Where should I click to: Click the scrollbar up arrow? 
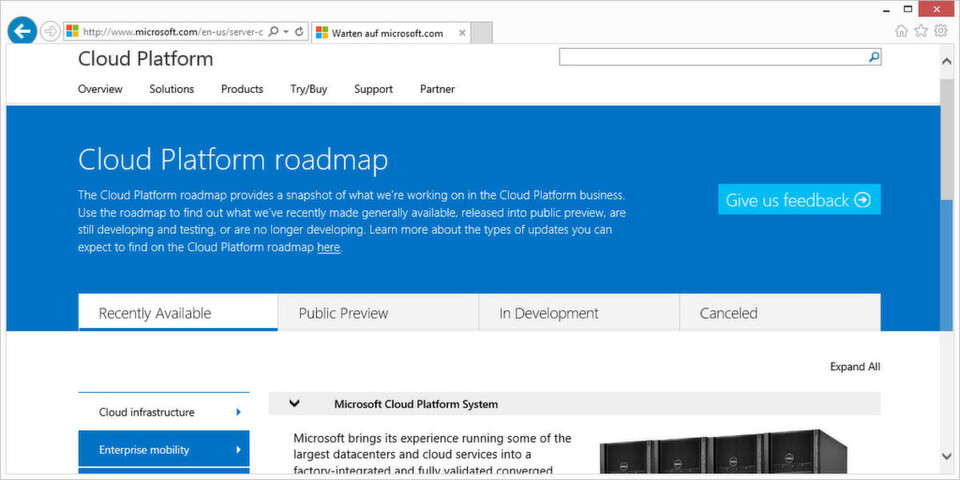tap(947, 61)
